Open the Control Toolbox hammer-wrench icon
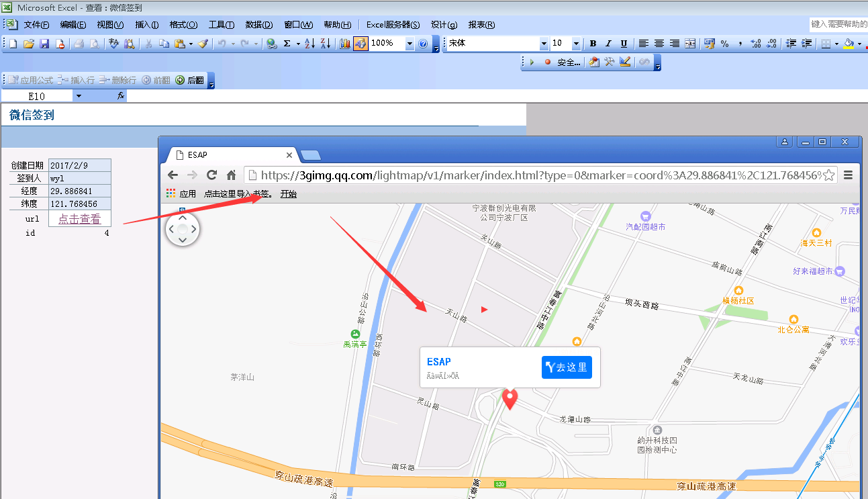 [610, 62]
